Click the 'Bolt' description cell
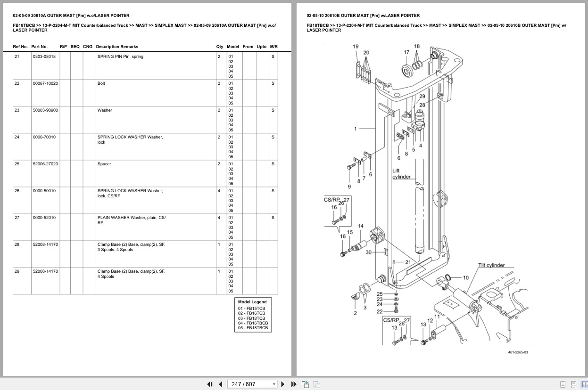 101,83
